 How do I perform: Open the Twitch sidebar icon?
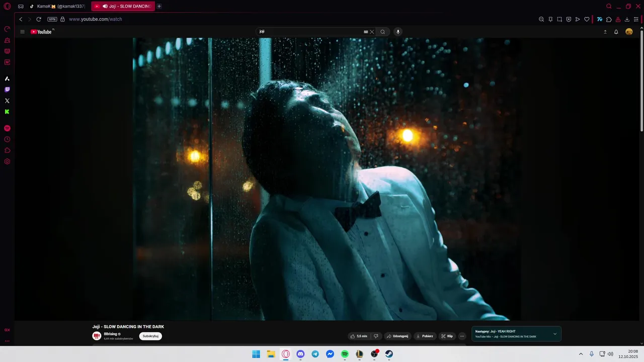point(7,89)
